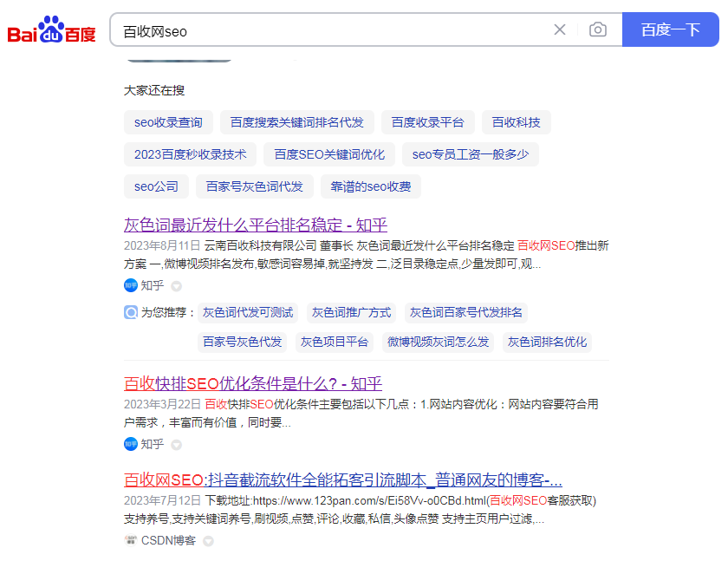Screen dimensions: 728x561
Task: Click the 百度一下 search button
Action: 670,29
